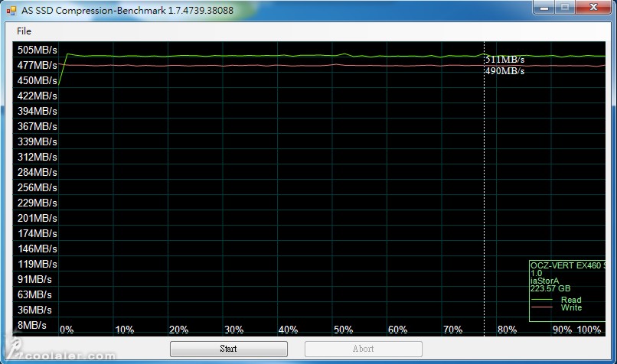Viewport: 617px width, 364px height.
Task: Click the 60% compression axis label
Action: coord(397,330)
